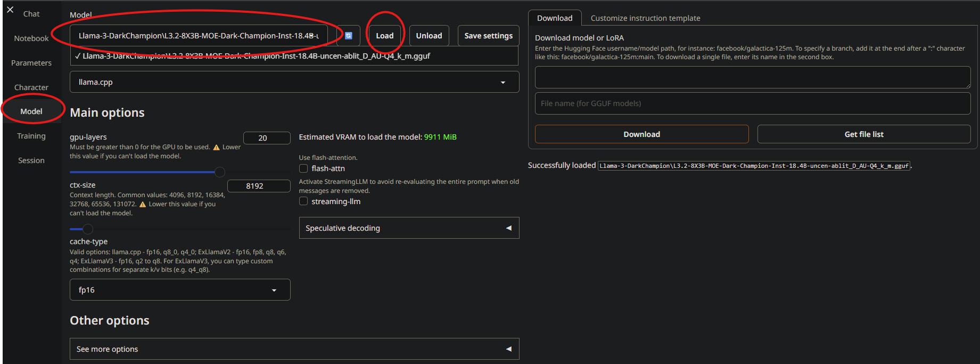This screenshot has height=364, width=980.
Task: Click the refresh model list icon
Action: pyautogui.click(x=349, y=36)
